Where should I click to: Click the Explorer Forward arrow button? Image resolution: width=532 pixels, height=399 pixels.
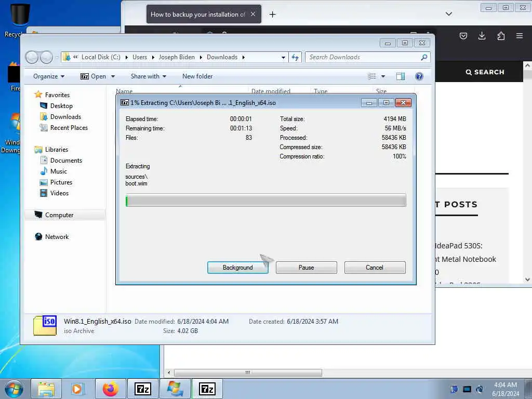coord(46,57)
